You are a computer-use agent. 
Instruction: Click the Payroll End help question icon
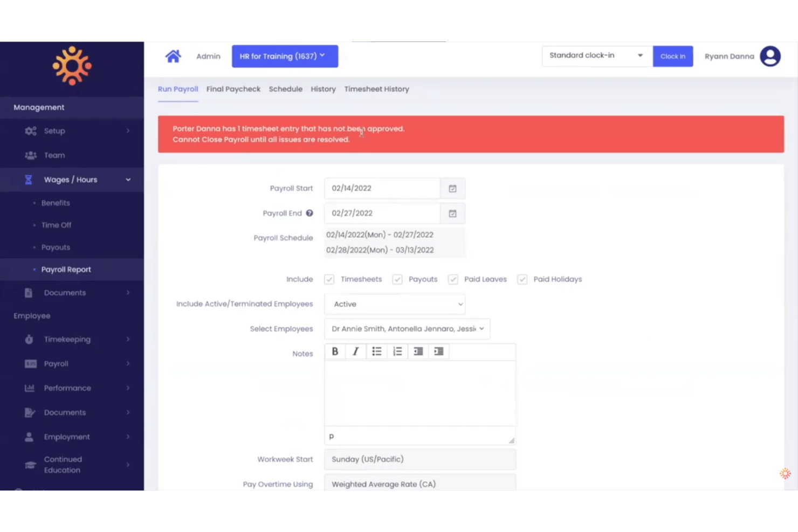tap(309, 213)
